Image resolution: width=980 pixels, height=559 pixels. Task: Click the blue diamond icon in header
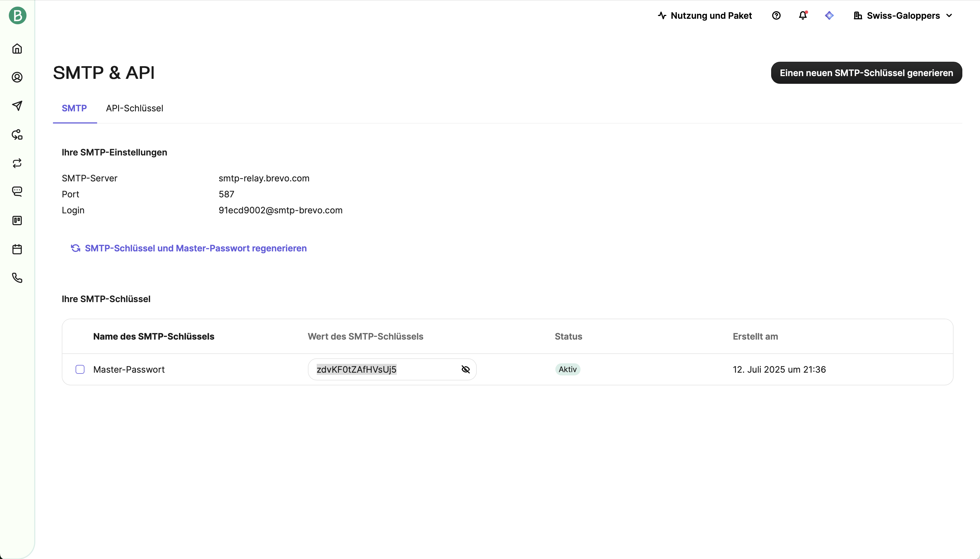pyautogui.click(x=829, y=16)
